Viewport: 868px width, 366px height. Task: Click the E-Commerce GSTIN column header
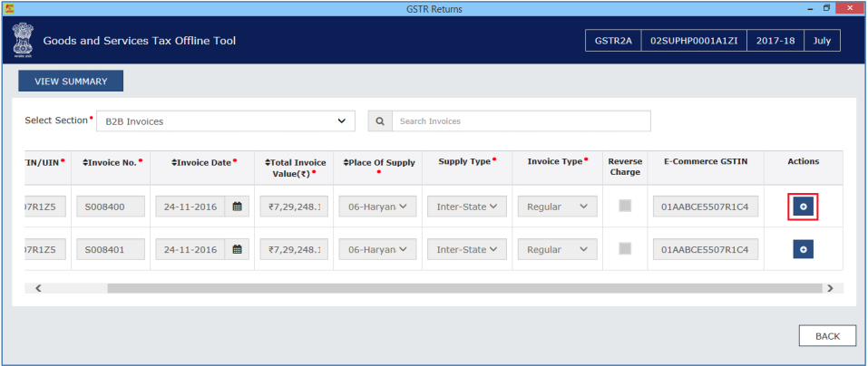pyautogui.click(x=706, y=161)
